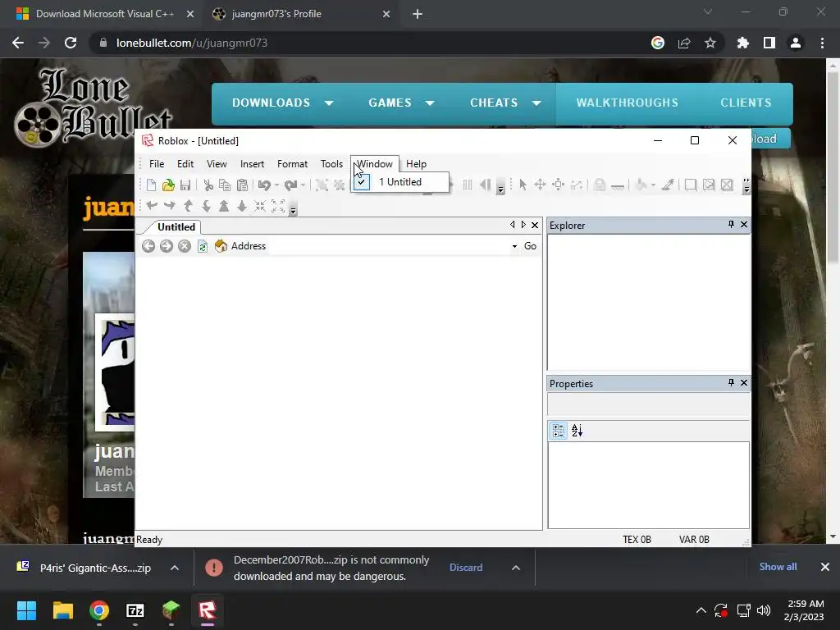Viewport: 840px width, 630px height.
Task: Open the Tools menu
Action: [x=331, y=164]
